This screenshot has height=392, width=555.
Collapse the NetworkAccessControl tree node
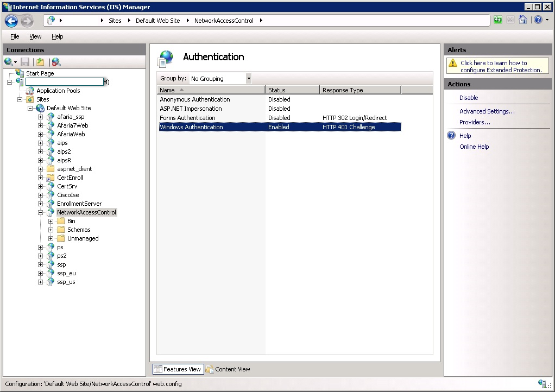(x=40, y=213)
